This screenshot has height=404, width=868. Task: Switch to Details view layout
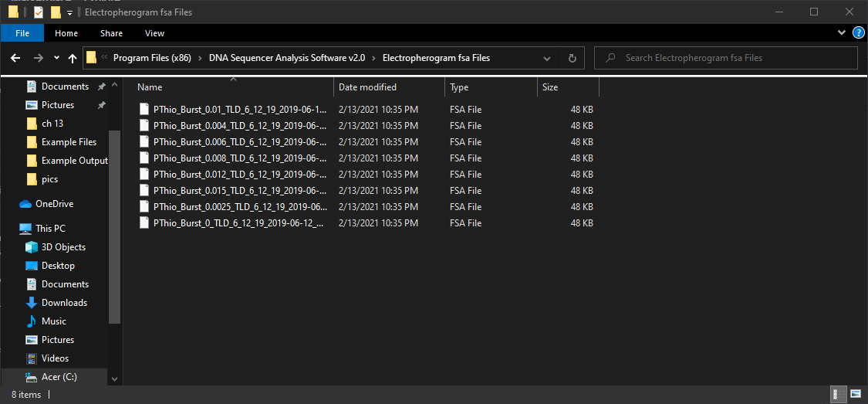click(x=838, y=395)
